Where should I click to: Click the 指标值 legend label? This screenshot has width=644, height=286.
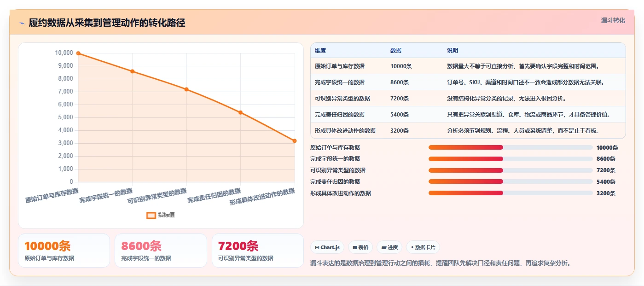pos(167,215)
